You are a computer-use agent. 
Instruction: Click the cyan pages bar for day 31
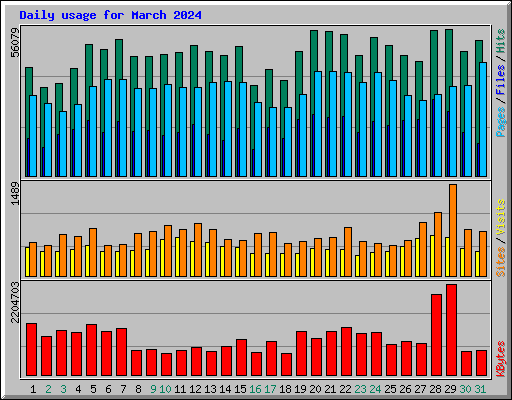coord(483,119)
